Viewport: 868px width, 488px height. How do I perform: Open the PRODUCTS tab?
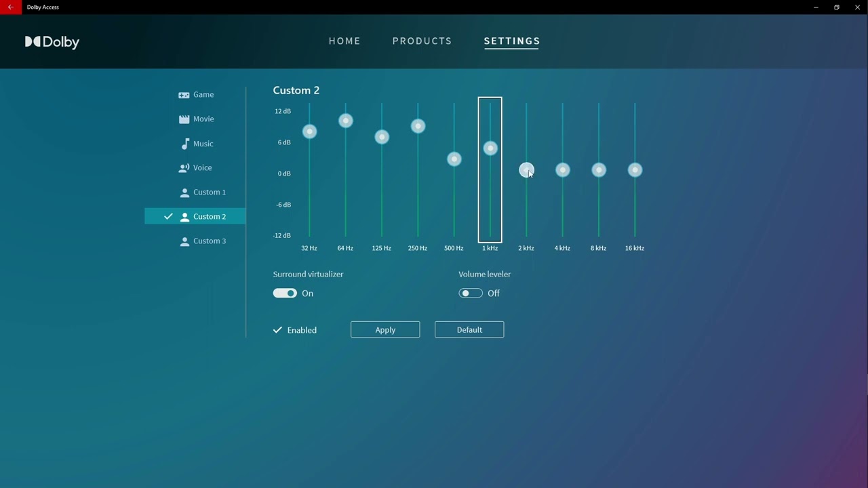pyautogui.click(x=422, y=41)
